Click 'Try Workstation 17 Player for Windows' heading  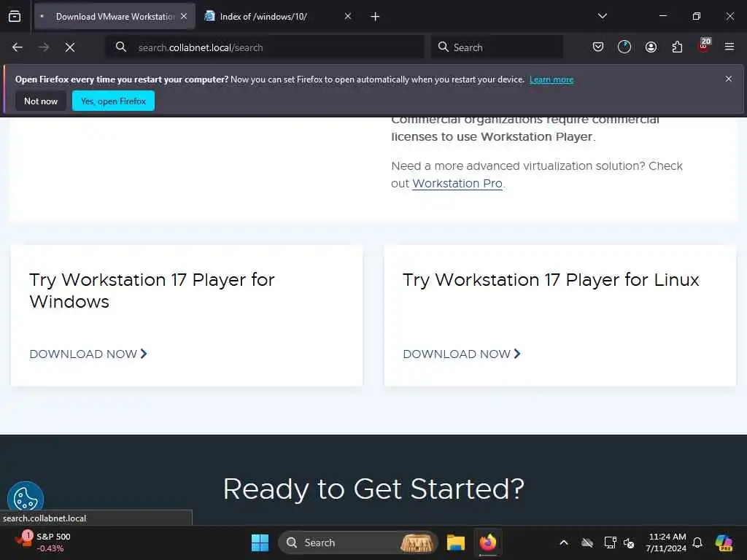[x=152, y=290]
